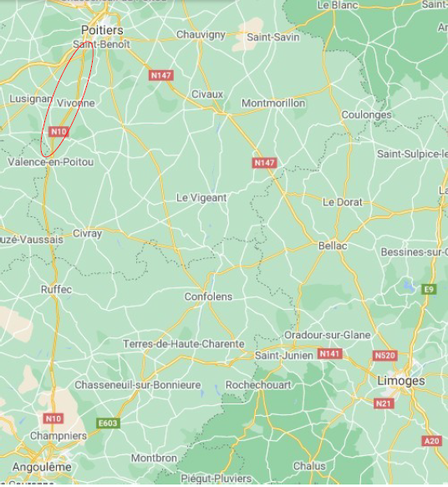Click the N141 road shield near Saint-Junien
448x487 pixels.
329,353
